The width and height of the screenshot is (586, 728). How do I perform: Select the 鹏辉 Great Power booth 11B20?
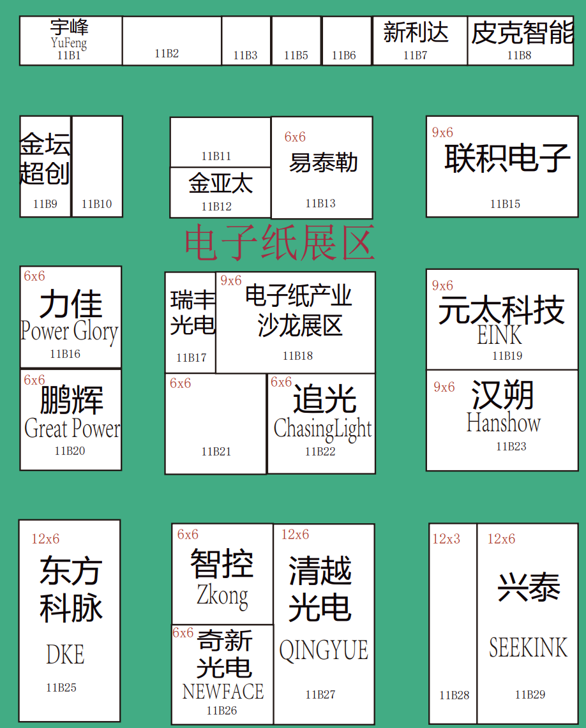71,420
